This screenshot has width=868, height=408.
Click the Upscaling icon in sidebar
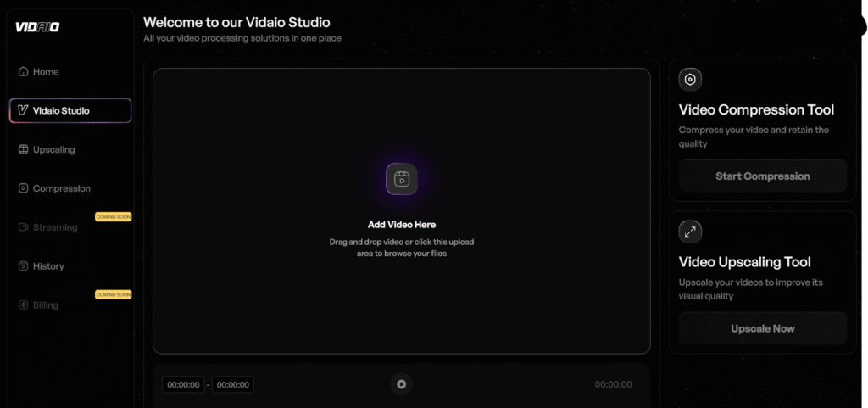pos(24,150)
